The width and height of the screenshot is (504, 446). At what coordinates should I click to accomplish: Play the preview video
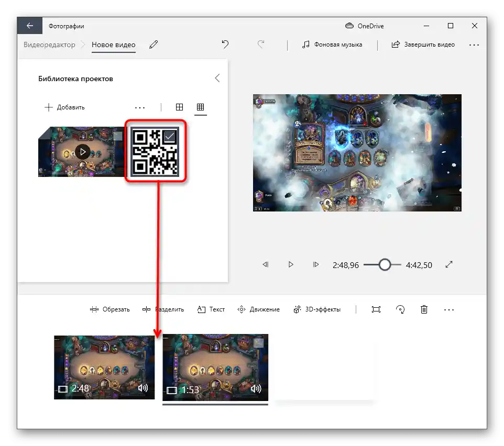tap(291, 264)
